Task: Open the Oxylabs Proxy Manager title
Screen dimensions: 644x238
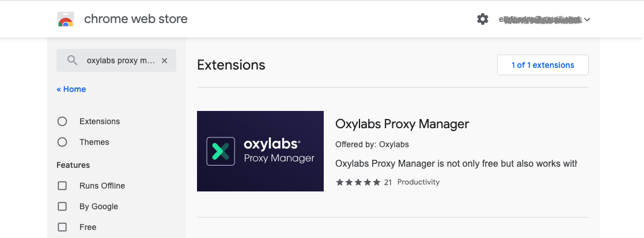Action: pyautogui.click(x=402, y=124)
